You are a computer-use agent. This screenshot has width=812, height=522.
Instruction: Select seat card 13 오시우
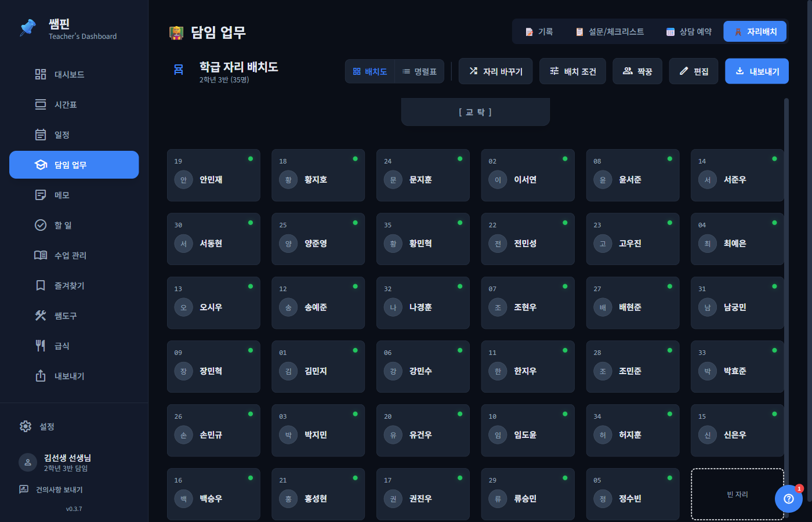point(213,303)
